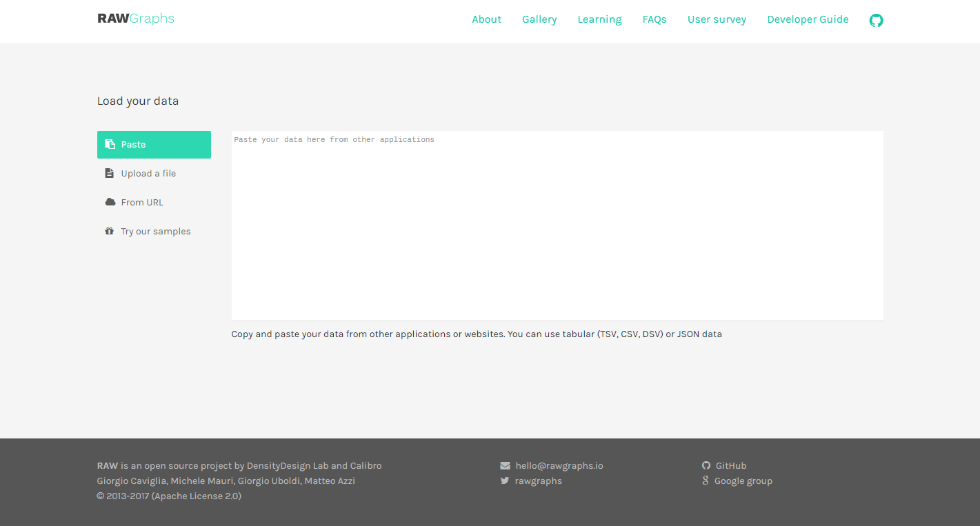Choose the From URL data source
This screenshot has height=526, width=980.
(x=154, y=203)
